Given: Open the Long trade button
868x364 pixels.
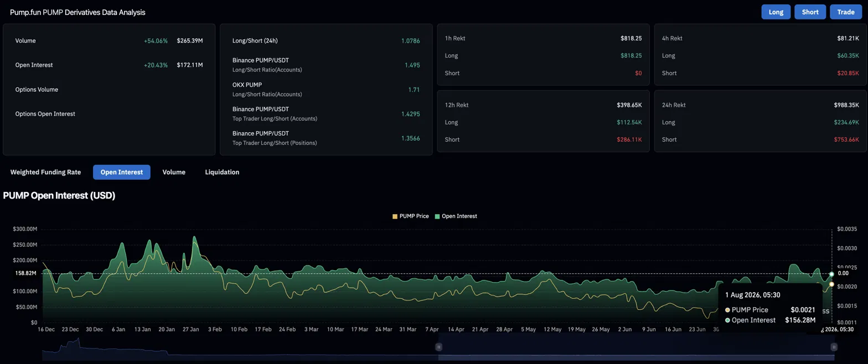Looking at the screenshot, I should point(776,12).
